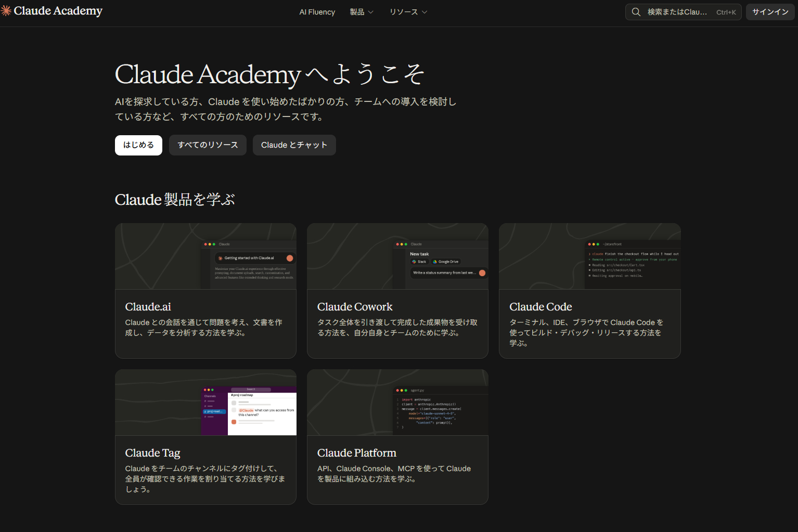Open the Claude Cowork card title

coord(355,307)
